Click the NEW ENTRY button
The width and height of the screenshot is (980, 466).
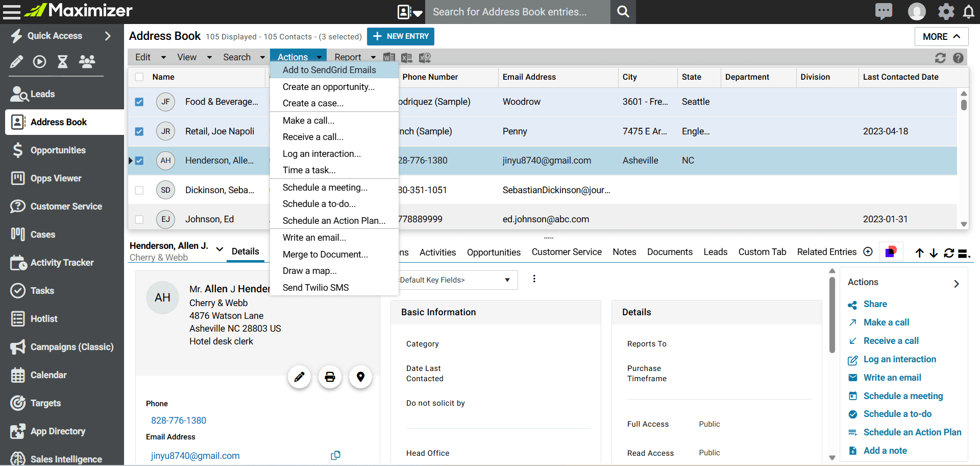coord(401,36)
